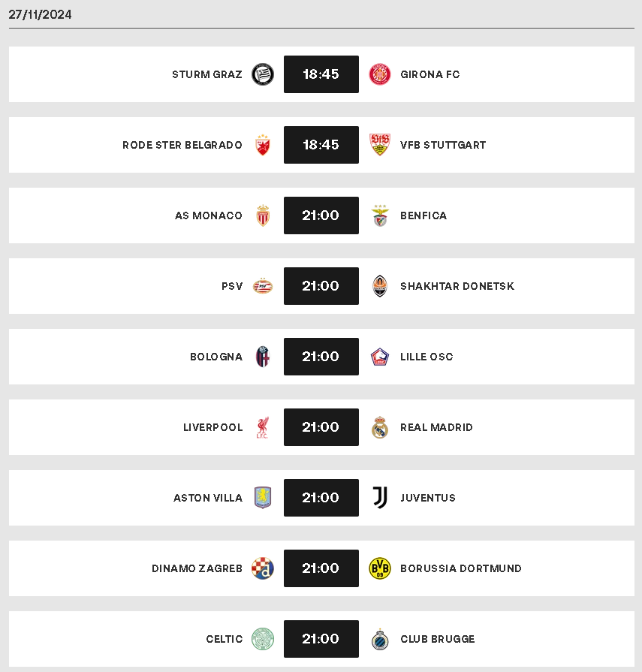Select the Dinamo Zagreb crest
This screenshot has width=642, height=672.
coord(263,568)
